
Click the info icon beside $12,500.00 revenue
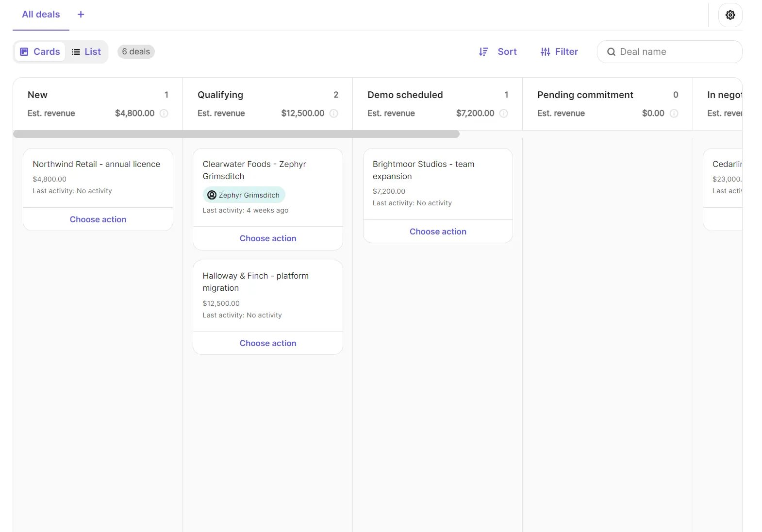(x=334, y=113)
